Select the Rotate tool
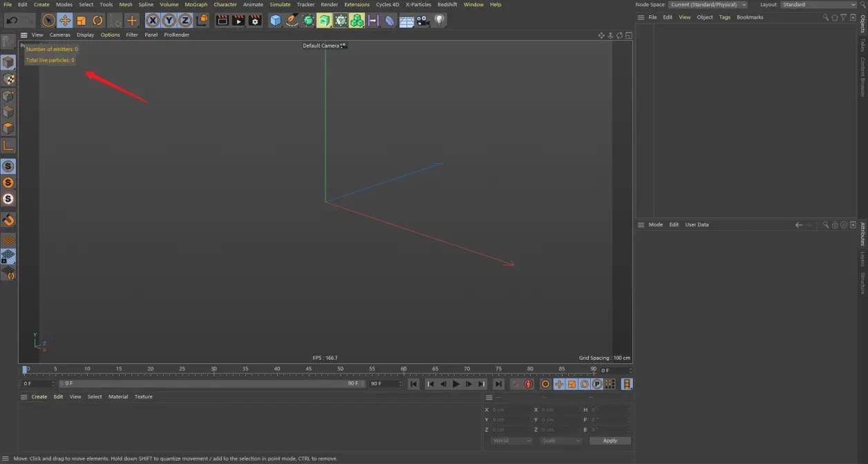This screenshot has height=464, width=868. click(97, 20)
